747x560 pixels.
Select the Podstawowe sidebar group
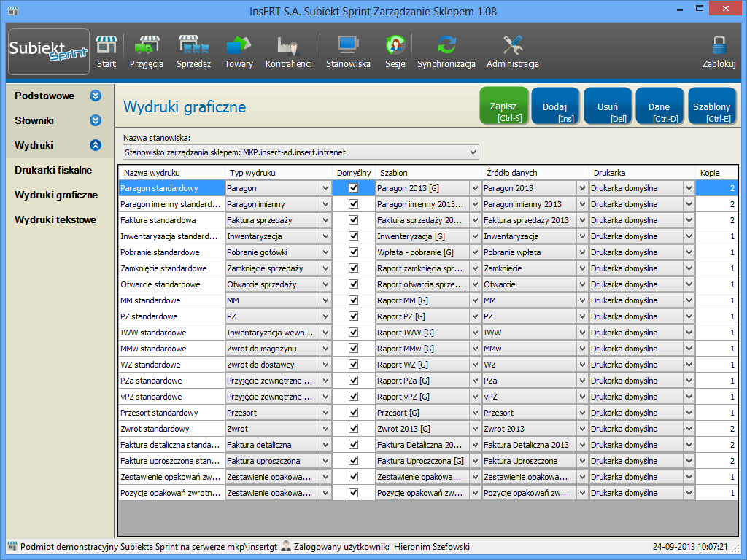coord(44,96)
